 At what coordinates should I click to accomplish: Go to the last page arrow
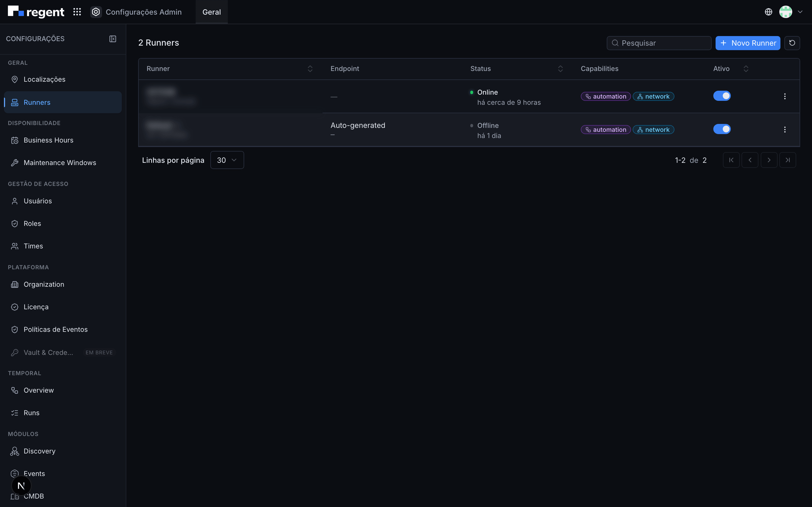point(787,160)
